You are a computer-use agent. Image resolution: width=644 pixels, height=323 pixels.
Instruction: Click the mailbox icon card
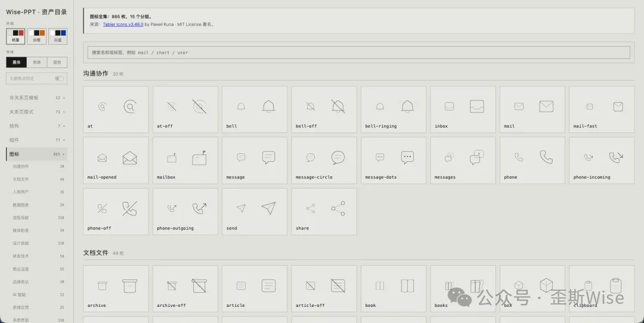(x=185, y=161)
